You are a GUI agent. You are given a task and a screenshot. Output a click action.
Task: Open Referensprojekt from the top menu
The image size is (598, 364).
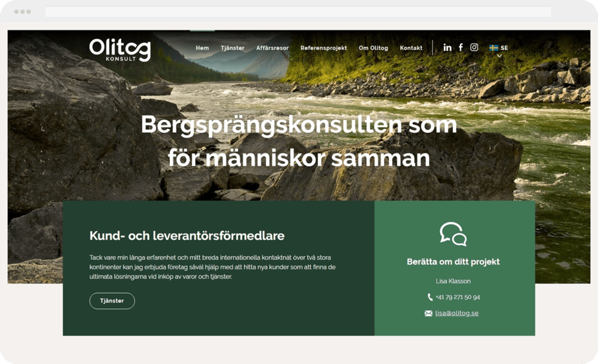(x=324, y=48)
